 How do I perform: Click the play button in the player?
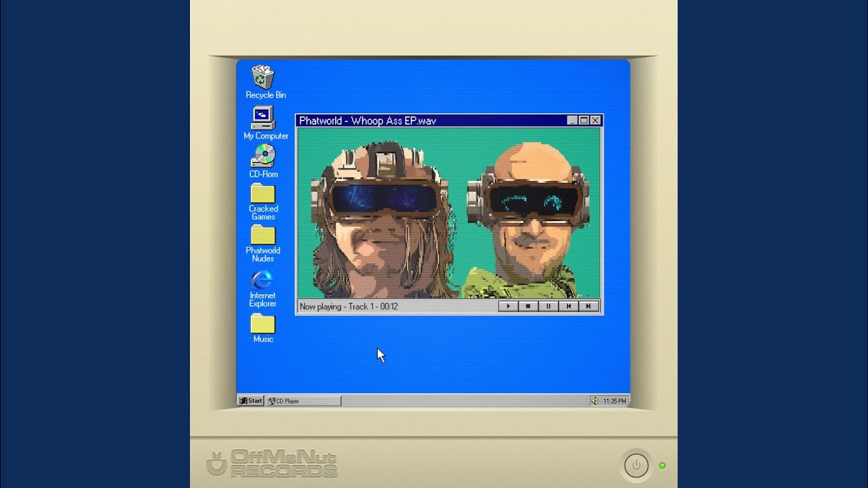508,306
